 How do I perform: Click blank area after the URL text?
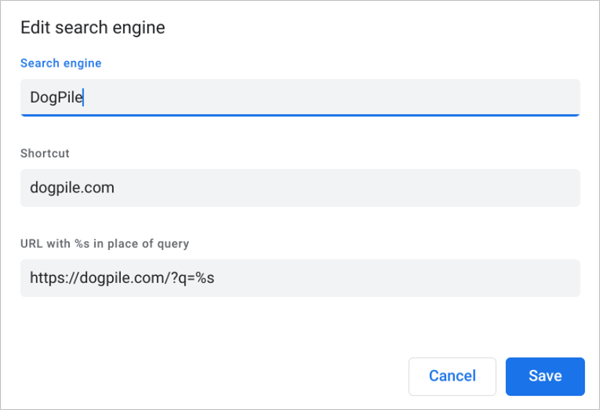(x=400, y=277)
